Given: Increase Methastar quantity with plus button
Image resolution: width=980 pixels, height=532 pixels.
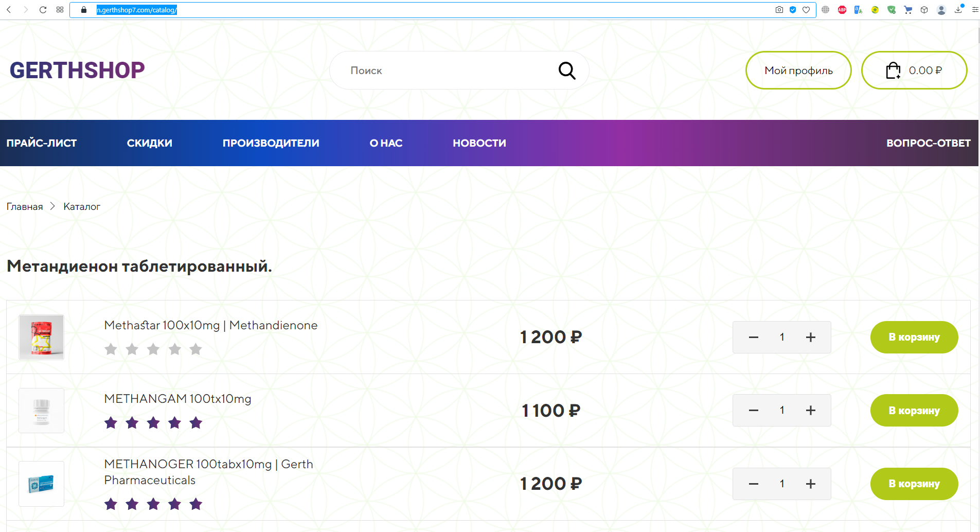Looking at the screenshot, I should point(810,338).
